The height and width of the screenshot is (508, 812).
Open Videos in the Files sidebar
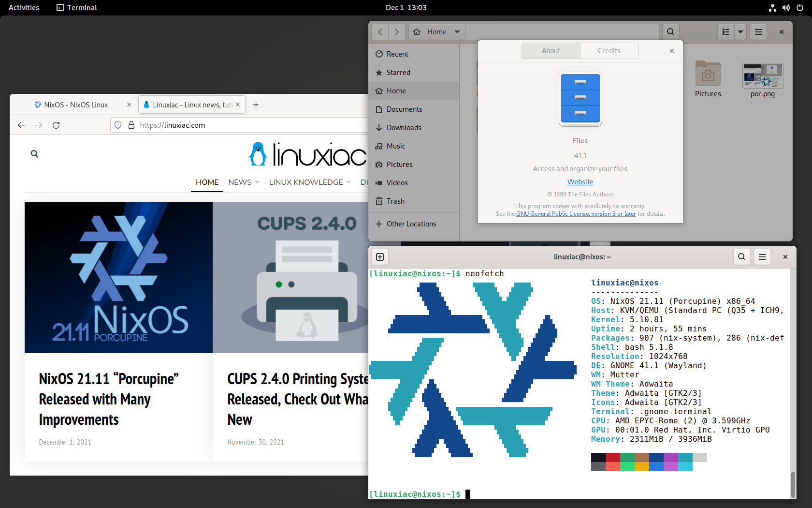coord(414,183)
